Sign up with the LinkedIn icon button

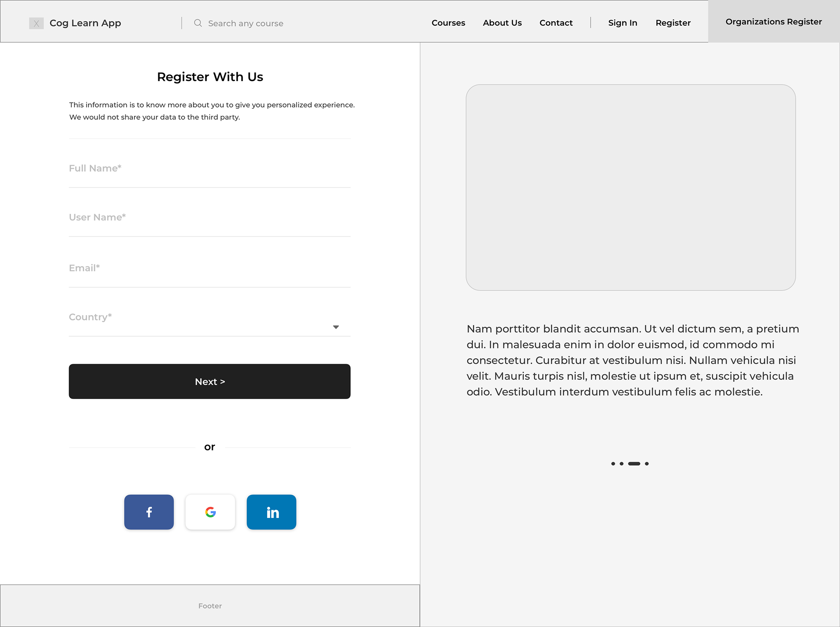click(x=271, y=512)
